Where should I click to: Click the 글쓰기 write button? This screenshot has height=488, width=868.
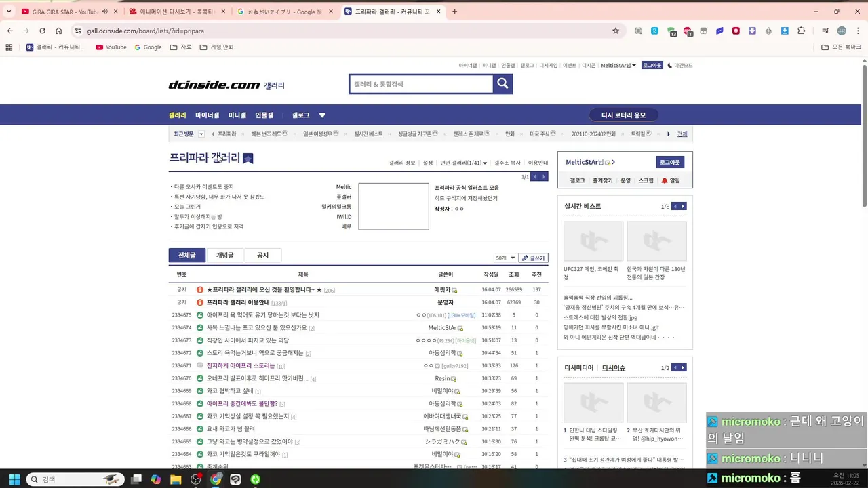point(533,258)
